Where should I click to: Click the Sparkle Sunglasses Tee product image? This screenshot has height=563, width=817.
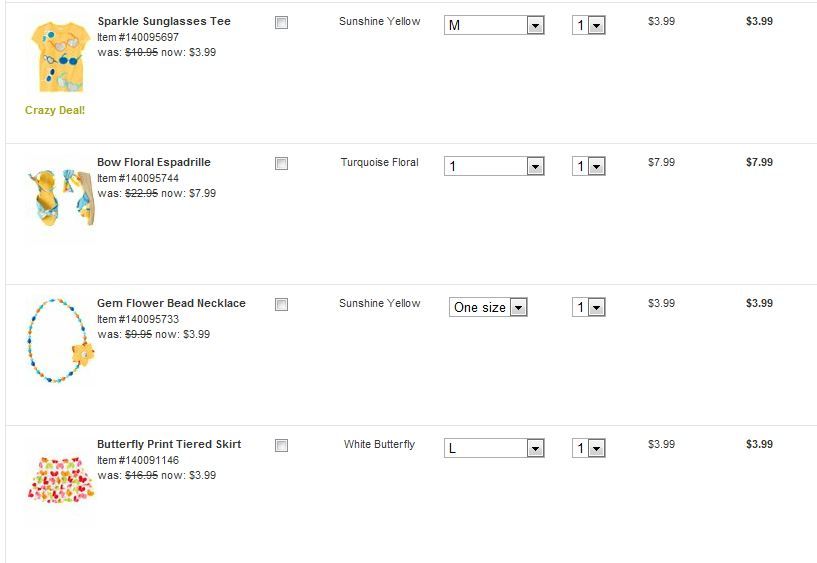pos(55,57)
